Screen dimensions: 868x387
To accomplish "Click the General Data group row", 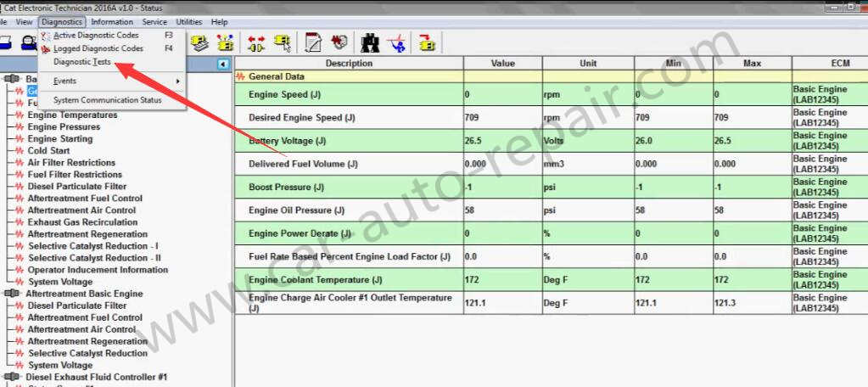I will click(x=552, y=76).
